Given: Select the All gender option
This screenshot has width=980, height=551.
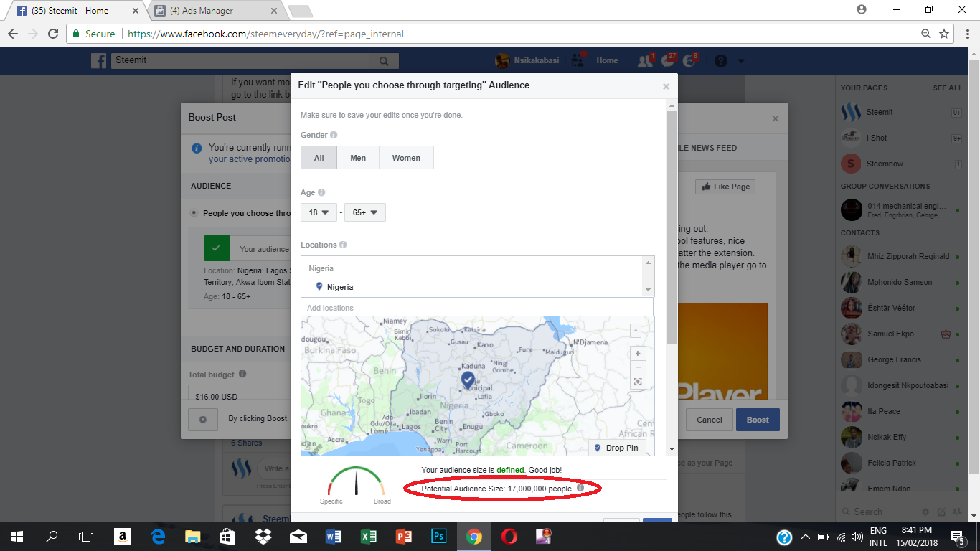Looking at the screenshot, I should (x=319, y=158).
